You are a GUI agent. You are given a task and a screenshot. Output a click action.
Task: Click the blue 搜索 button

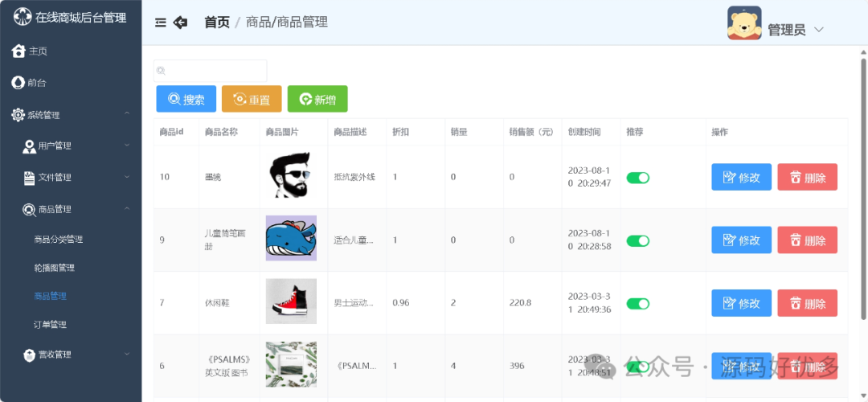pyautogui.click(x=186, y=99)
